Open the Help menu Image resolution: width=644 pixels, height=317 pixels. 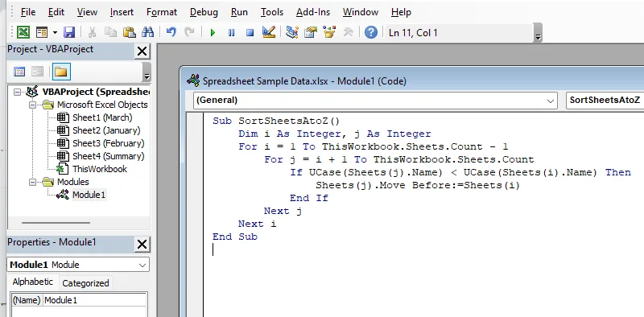coord(401,12)
